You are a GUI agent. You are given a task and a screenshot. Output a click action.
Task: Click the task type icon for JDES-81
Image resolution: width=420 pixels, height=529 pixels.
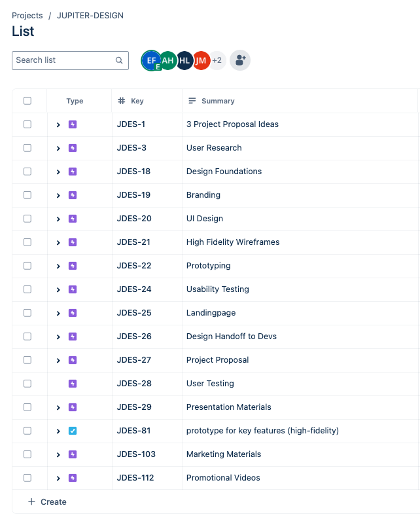pos(73,431)
